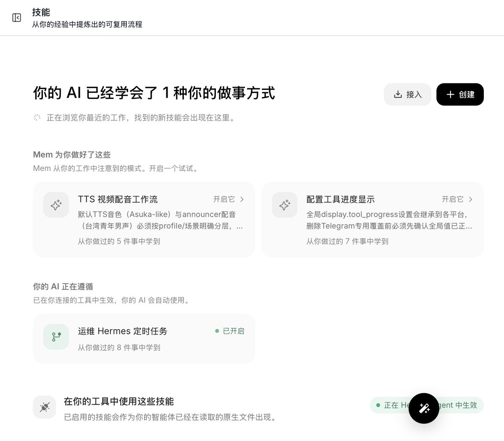Click the magic wand floating button
The image size is (504, 441).
(x=424, y=408)
